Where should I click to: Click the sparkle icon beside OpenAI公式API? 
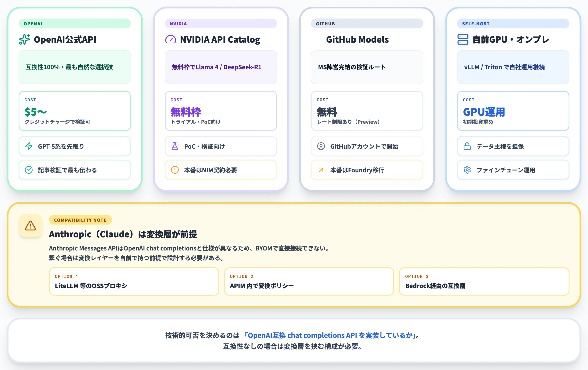click(x=24, y=39)
